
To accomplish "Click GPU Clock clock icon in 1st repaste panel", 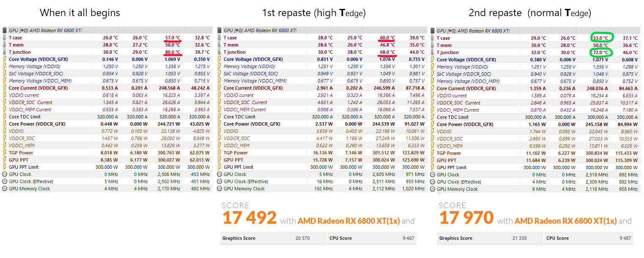I will click(219, 174).
